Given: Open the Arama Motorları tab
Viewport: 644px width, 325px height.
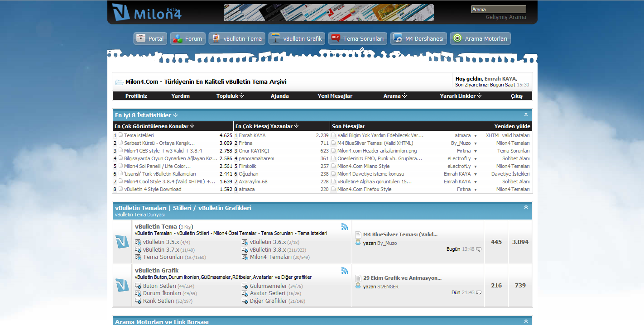Looking at the screenshot, I should pos(480,38).
